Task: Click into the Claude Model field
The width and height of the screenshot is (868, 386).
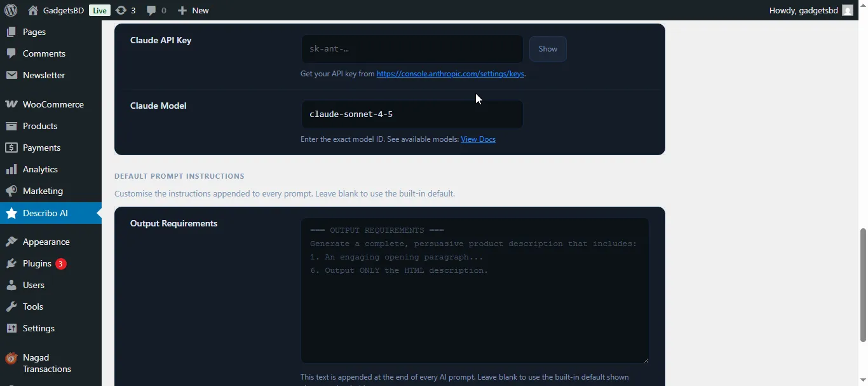Action: (x=412, y=114)
